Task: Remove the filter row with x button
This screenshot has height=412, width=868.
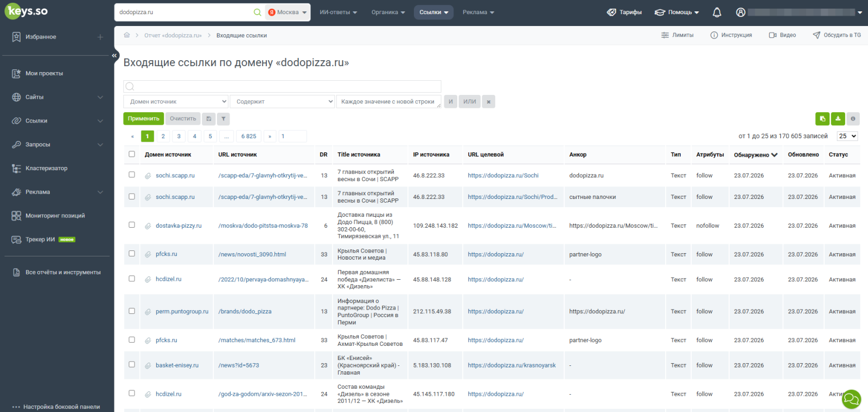Action: (489, 101)
